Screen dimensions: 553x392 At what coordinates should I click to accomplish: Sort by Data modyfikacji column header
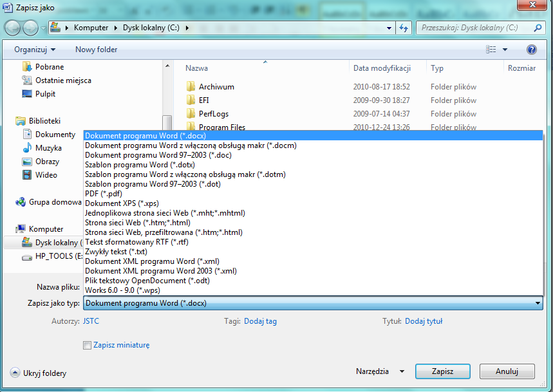pyautogui.click(x=388, y=68)
